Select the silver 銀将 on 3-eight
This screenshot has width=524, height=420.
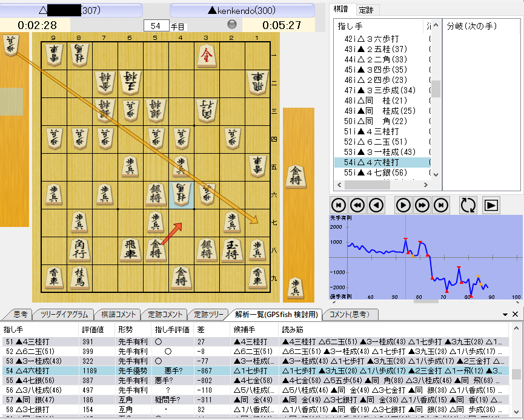tap(206, 251)
